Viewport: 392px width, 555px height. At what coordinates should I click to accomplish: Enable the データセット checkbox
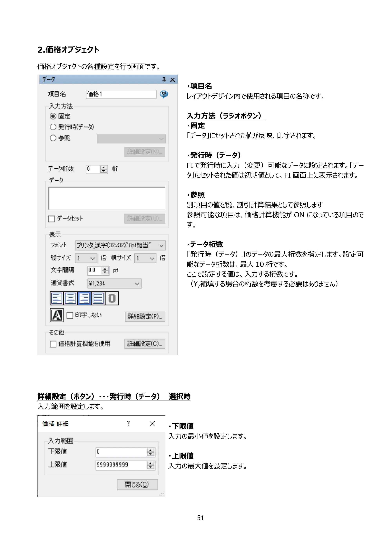[x=51, y=219]
